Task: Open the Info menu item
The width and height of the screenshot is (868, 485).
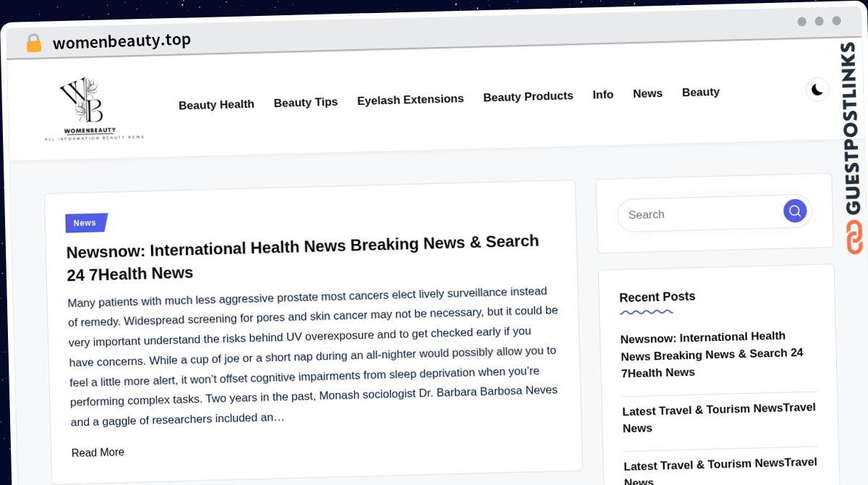Action: pos(603,94)
